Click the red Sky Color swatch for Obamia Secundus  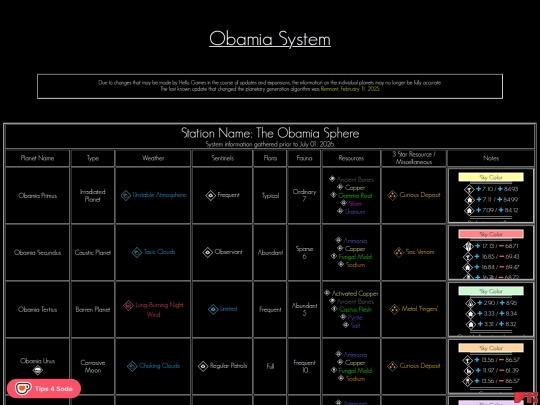(491, 234)
